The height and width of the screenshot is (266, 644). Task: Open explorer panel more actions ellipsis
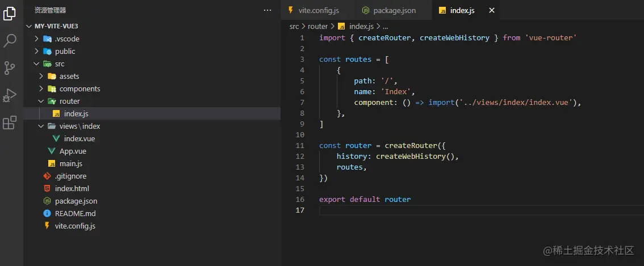click(267, 10)
